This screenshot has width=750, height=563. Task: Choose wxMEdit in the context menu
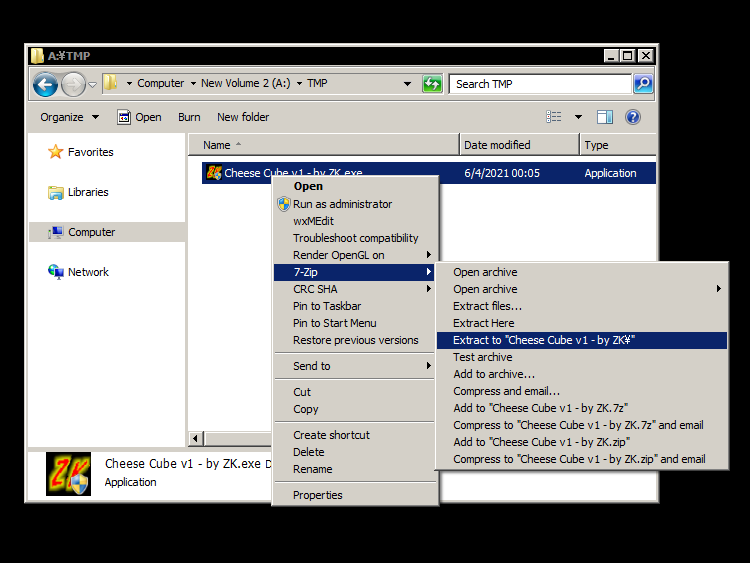click(355, 221)
